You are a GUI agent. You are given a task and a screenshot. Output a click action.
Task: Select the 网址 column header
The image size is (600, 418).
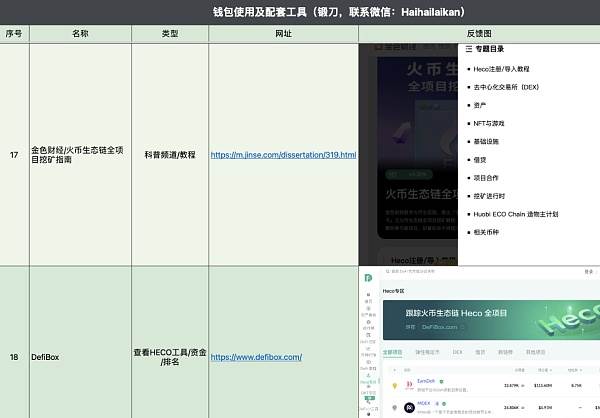(284, 34)
